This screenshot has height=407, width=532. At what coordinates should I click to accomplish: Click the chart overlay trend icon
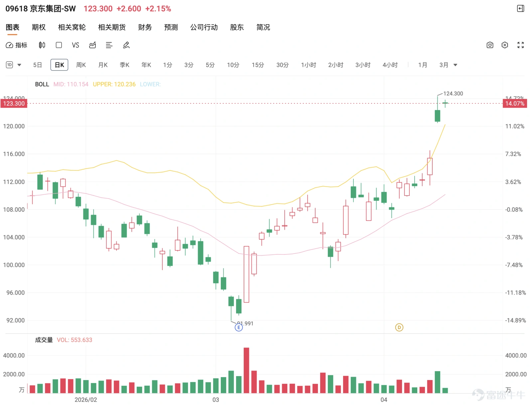[92, 45]
